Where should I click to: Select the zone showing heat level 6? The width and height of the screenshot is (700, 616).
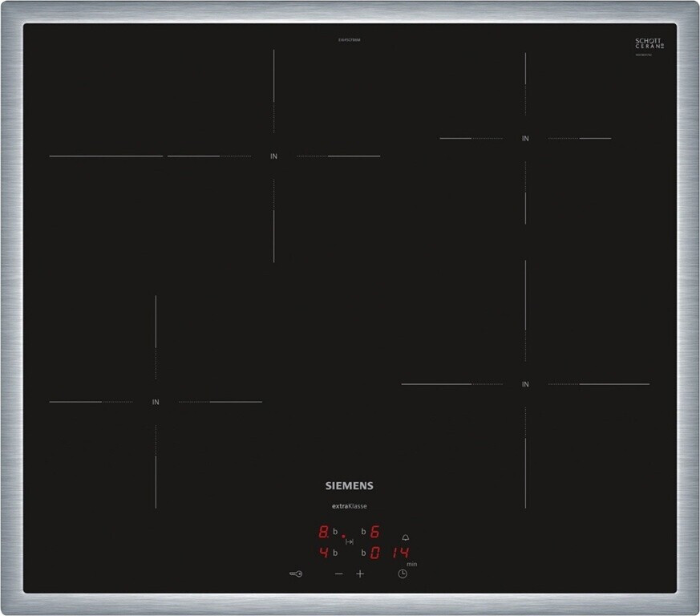(x=374, y=532)
